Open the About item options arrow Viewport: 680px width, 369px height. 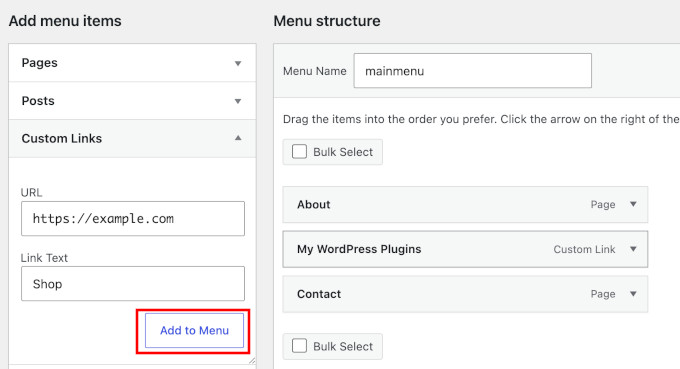tap(633, 204)
